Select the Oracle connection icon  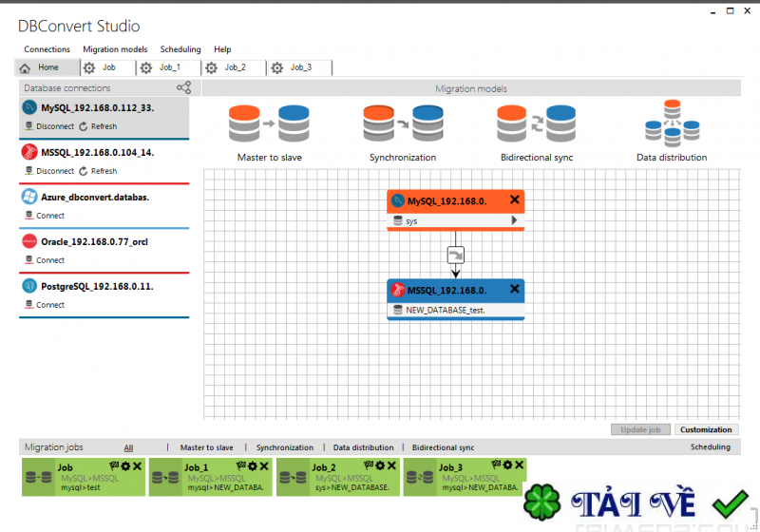point(29,240)
